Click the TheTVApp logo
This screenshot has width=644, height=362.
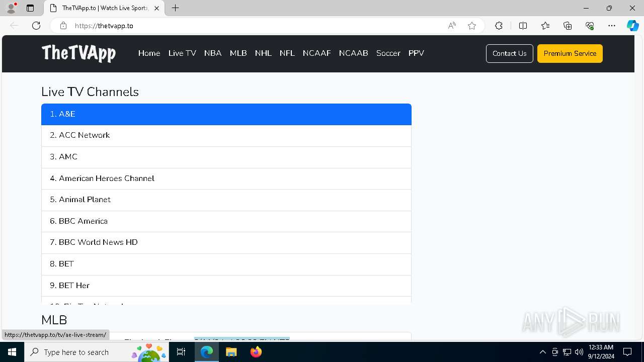(x=78, y=53)
